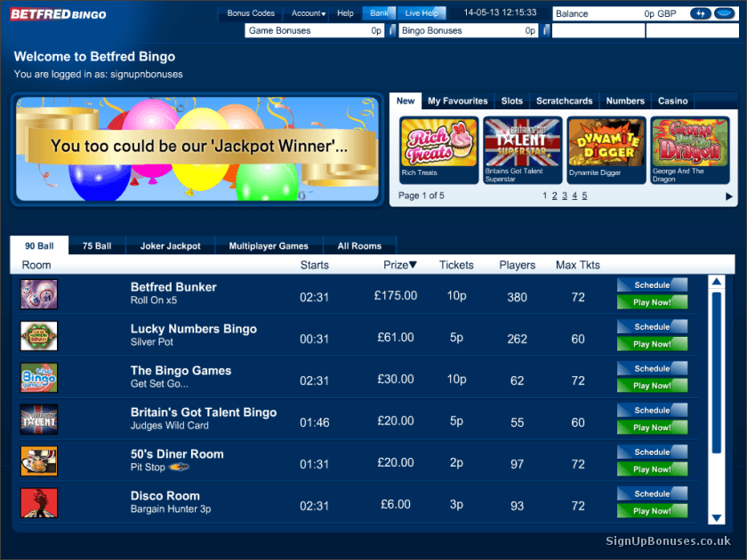Click the Betfred Bunker room icon
The image size is (747, 560).
click(x=39, y=294)
